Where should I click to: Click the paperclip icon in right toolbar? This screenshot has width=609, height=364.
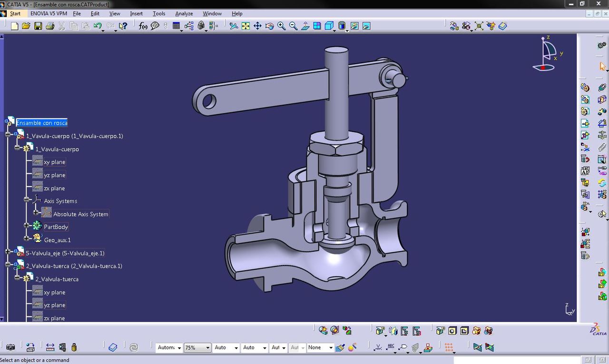[x=602, y=148]
